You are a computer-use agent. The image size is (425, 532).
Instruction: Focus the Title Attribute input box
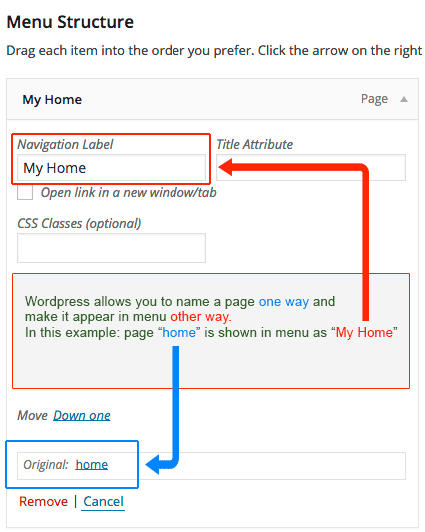[311, 168]
